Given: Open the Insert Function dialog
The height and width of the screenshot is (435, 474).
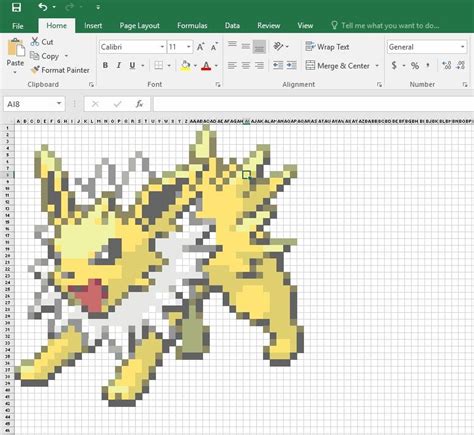Looking at the screenshot, I should pyautogui.click(x=139, y=104).
